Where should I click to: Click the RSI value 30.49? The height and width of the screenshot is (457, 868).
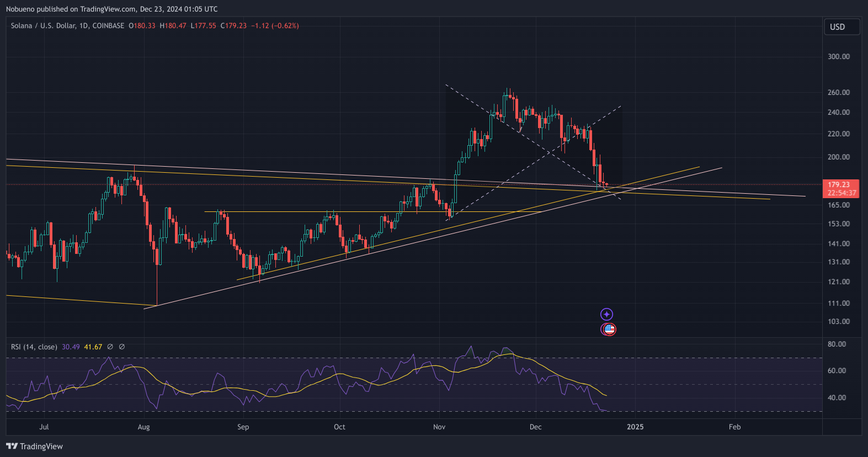pyautogui.click(x=71, y=347)
